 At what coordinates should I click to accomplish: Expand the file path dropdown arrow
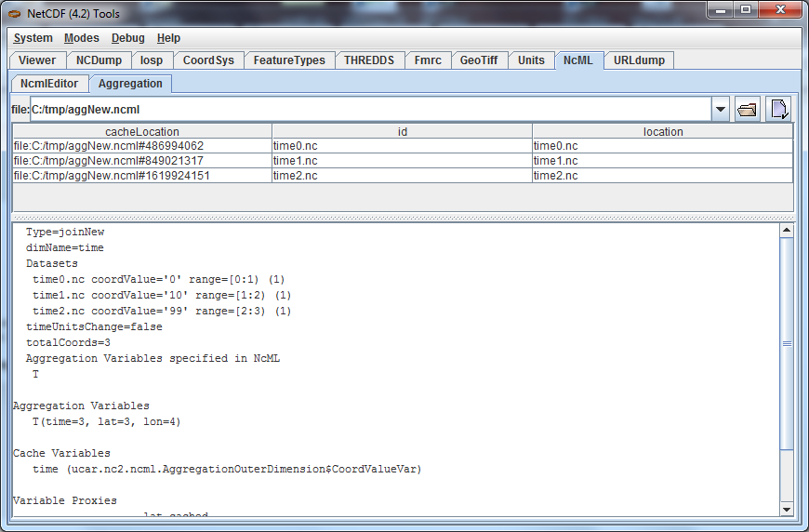tap(721, 110)
